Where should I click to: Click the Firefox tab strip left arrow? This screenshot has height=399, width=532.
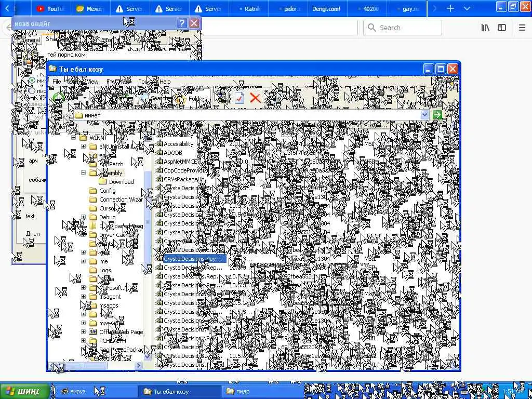pyautogui.click(x=7, y=8)
